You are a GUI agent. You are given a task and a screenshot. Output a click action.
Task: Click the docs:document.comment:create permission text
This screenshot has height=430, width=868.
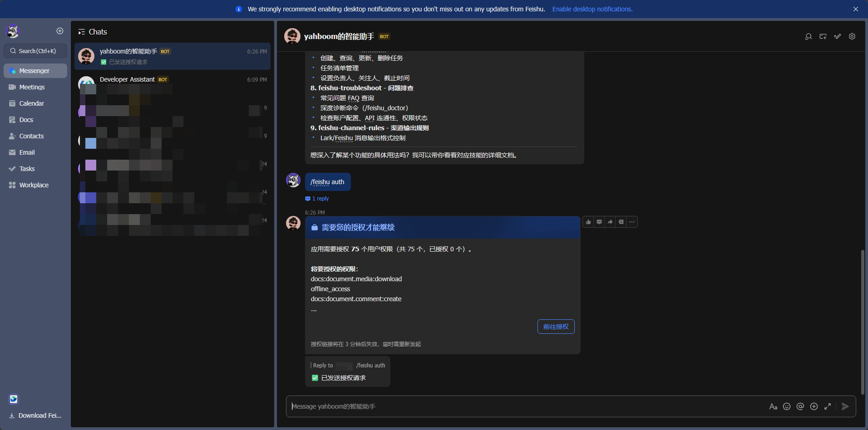point(356,299)
